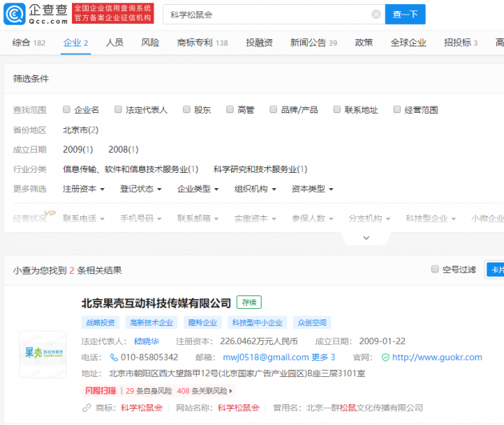This screenshot has width=504, height=425.
Task: Check the 企业名 search scope checkbox
Action: [66, 110]
